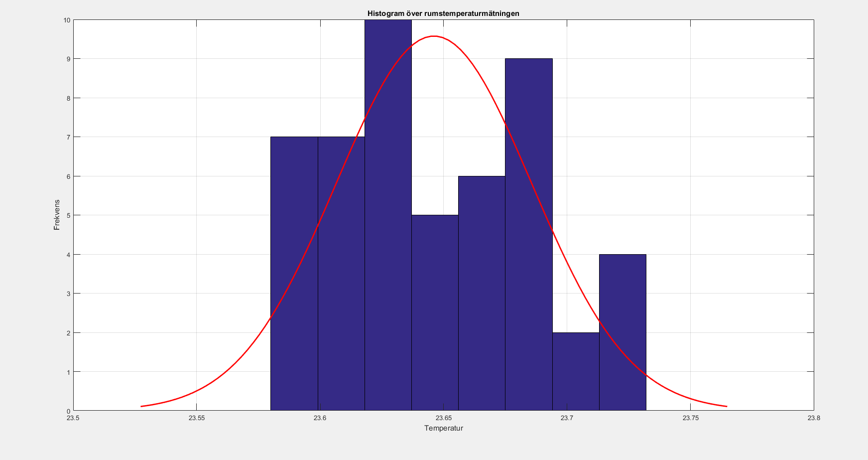The image size is (868, 460).
Task: Select the x-axis tick label 23.8
Action: click(x=813, y=418)
